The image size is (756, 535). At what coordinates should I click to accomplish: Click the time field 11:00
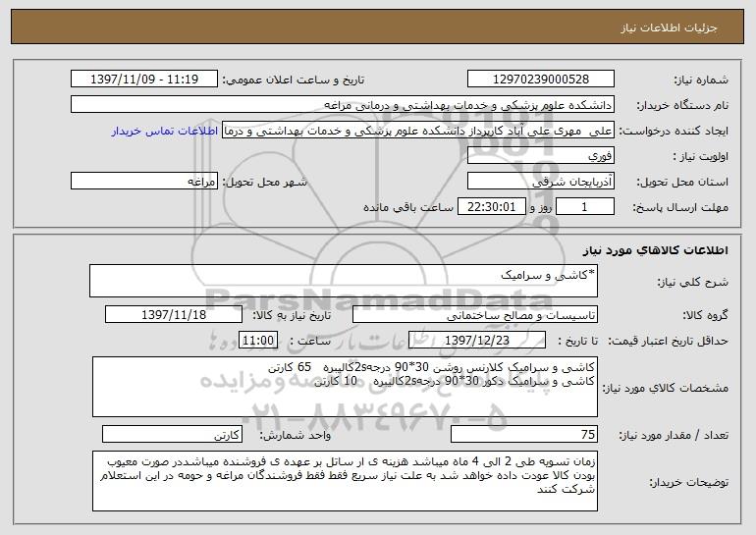(258, 341)
